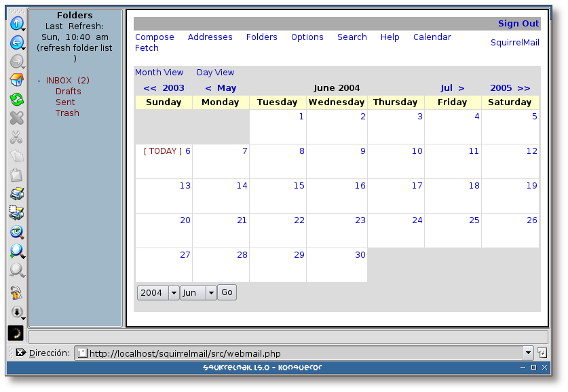Select the Cut scissors icon
The image size is (568, 392).
click(17, 137)
